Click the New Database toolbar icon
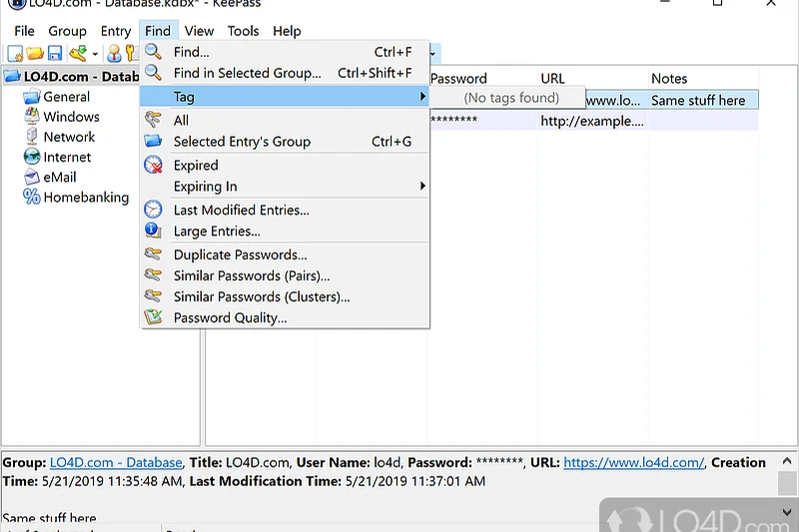The height and width of the screenshot is (532, 799). (15, 53)
